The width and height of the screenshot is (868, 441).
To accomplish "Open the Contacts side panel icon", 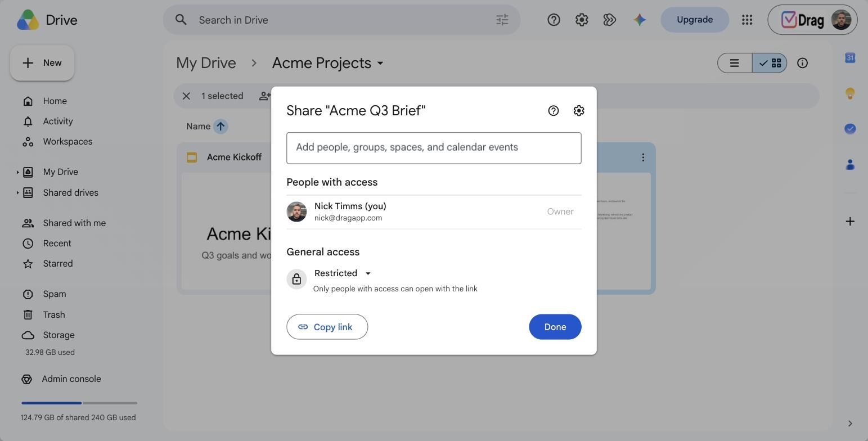I will pyautogui.click(x=850, y=164).
